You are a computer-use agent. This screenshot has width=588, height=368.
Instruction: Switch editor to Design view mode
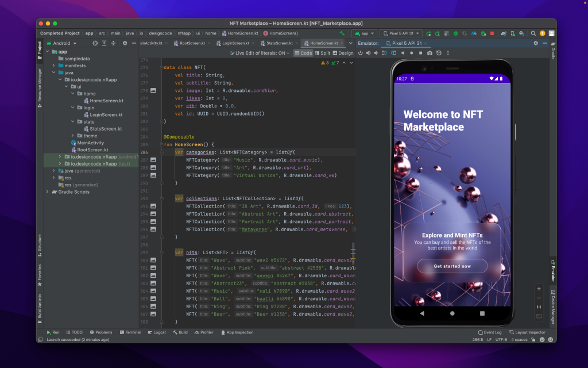[x=343, y=53]
